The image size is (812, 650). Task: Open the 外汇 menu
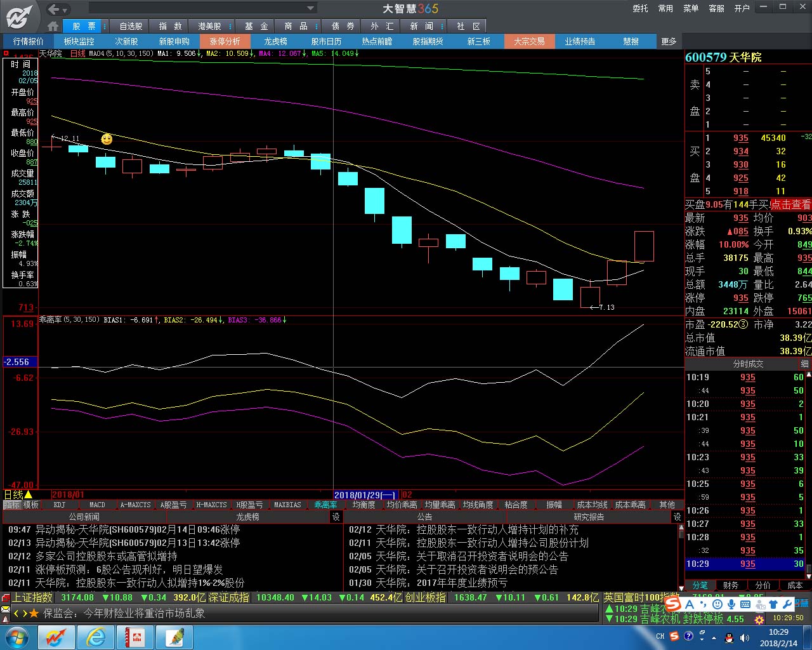click(382, 26)
